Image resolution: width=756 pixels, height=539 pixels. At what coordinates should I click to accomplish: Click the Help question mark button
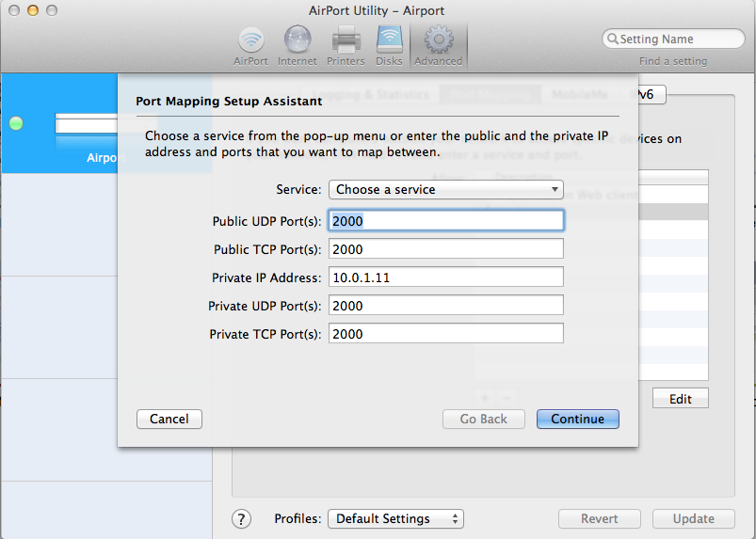point(241,518)
